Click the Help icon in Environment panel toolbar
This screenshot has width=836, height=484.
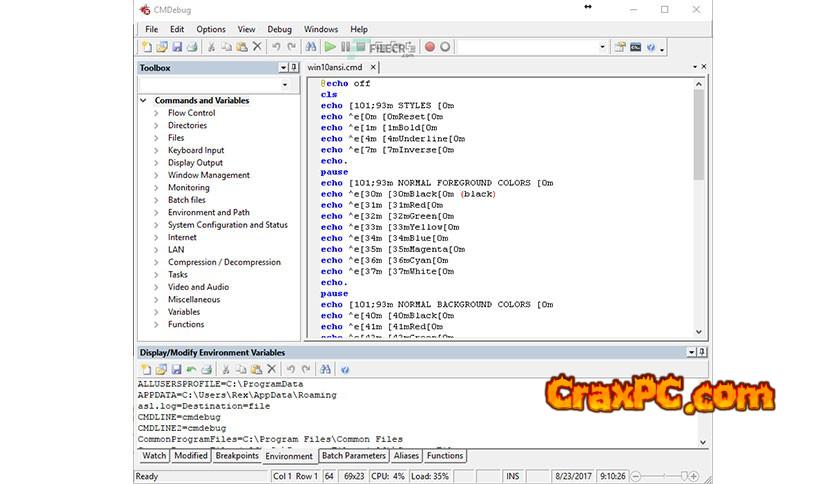click(344, 369)
